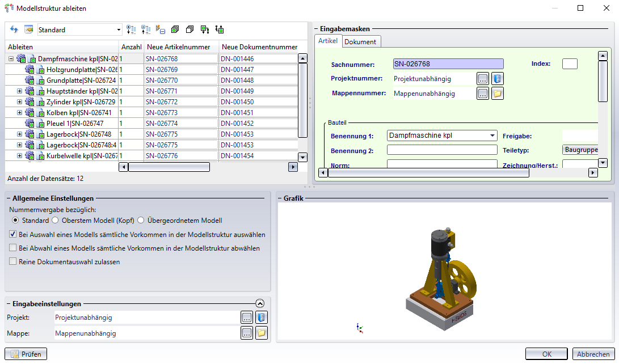619x364 pixels.
Task: Open the Benennung 1 dropdown
Action: pos(492,136)
